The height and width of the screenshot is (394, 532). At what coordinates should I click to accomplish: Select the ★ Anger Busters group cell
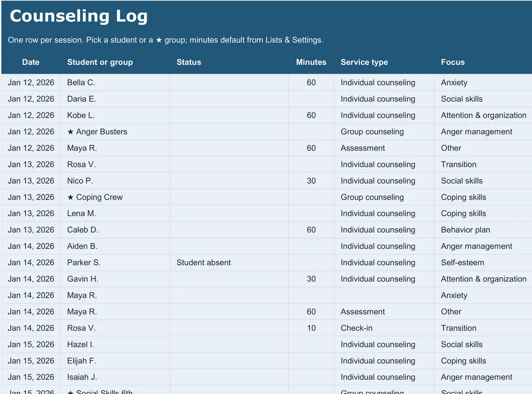tap(115, 131)
